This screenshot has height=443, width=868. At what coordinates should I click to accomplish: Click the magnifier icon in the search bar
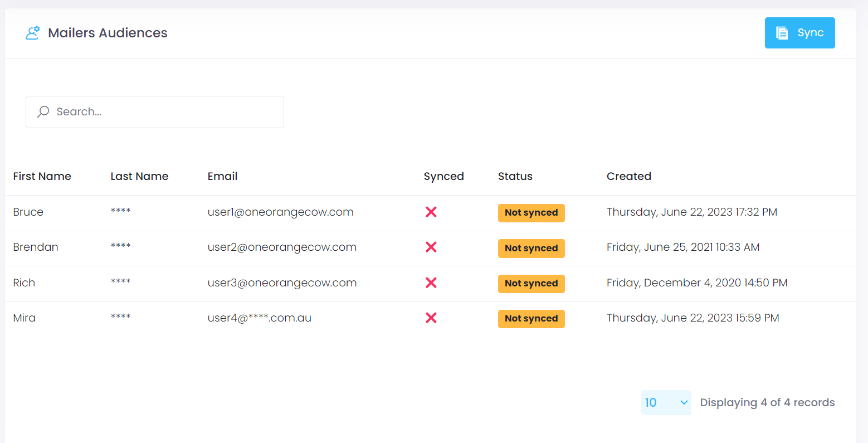42,111
